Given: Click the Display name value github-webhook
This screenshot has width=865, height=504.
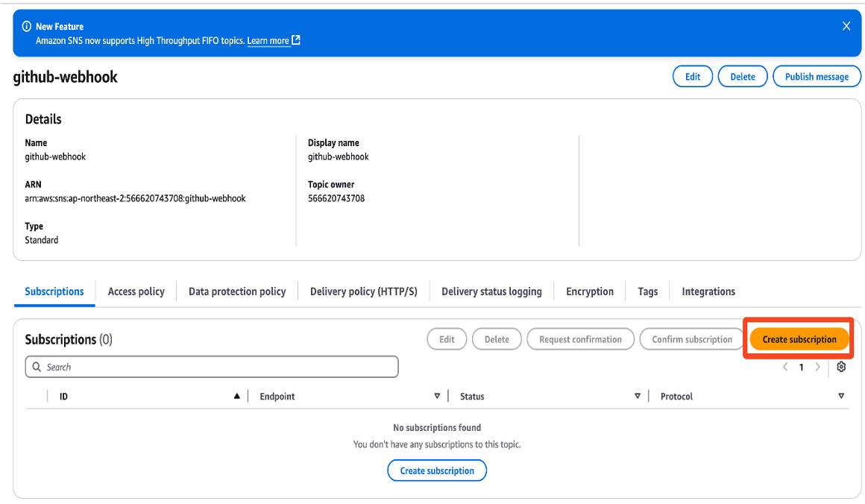Looking at the screenshot, I should click(338, 157).
